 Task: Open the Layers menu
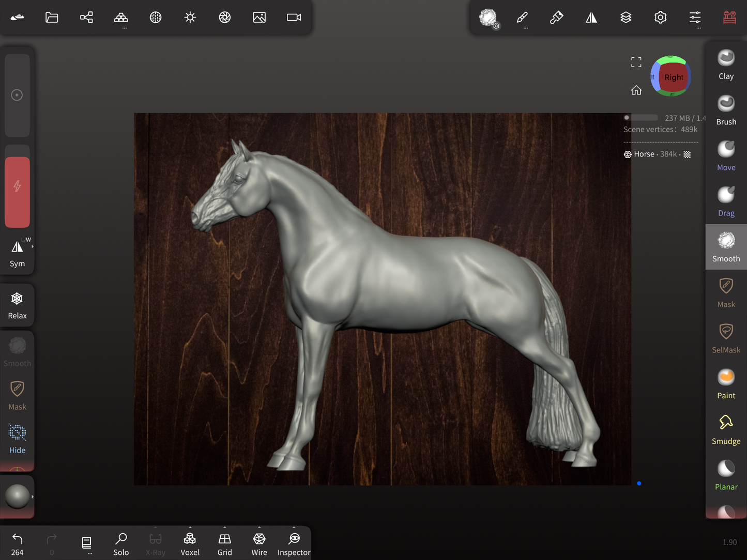(626, 18)
